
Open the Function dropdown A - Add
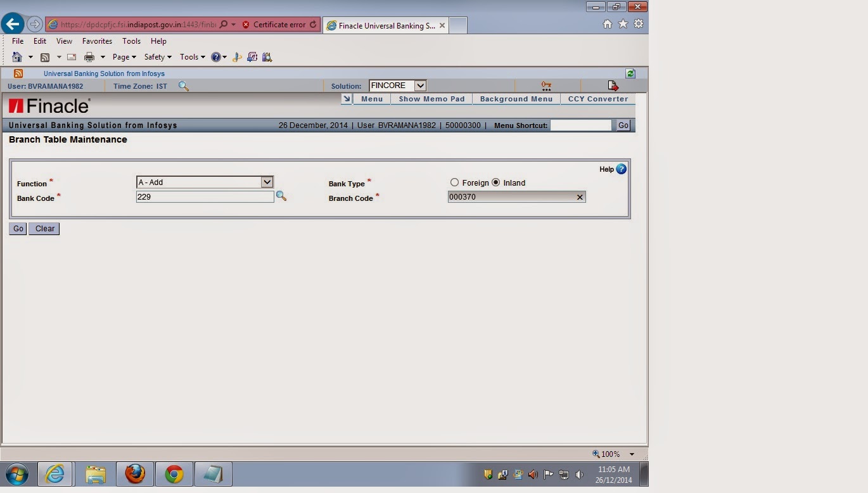tap(205, 182)
